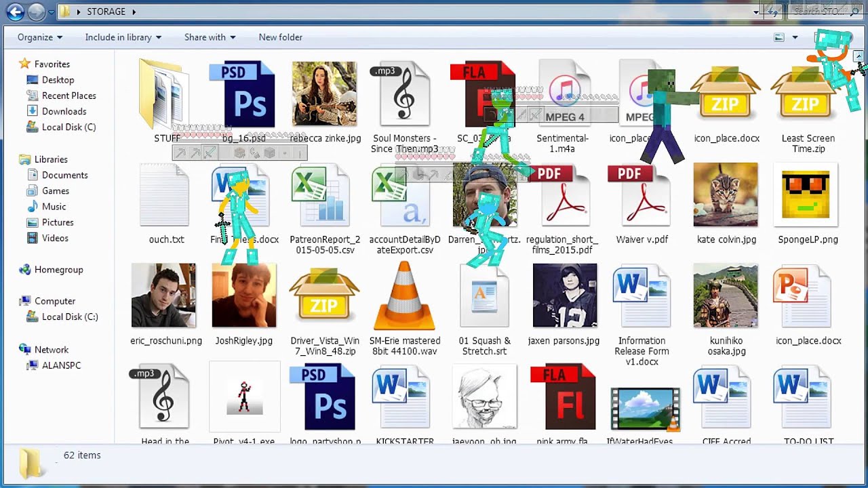Screen dimensions: 868x488
Task: Select the KICKSTARTER Word document icon
Action: (x=401, y=397)
